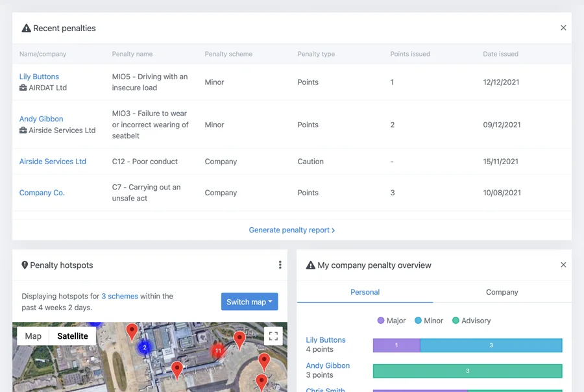Close the Recent penalties panel

(x=563, y=28)
